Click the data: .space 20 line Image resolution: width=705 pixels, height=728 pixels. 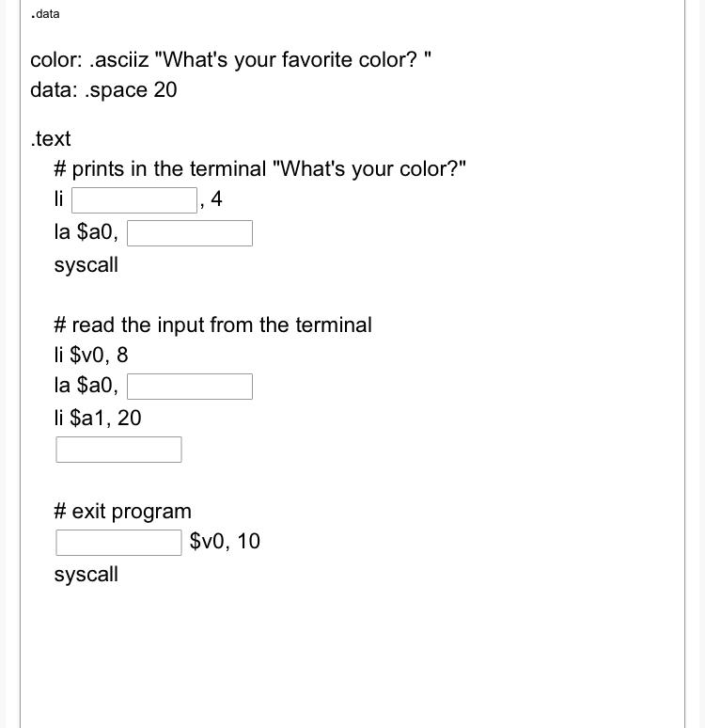point(103,90)
